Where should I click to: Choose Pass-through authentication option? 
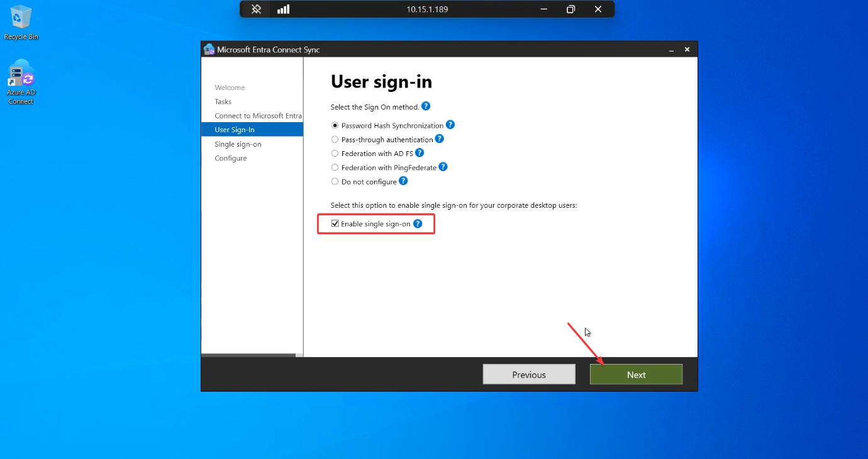tap(335, 139)
